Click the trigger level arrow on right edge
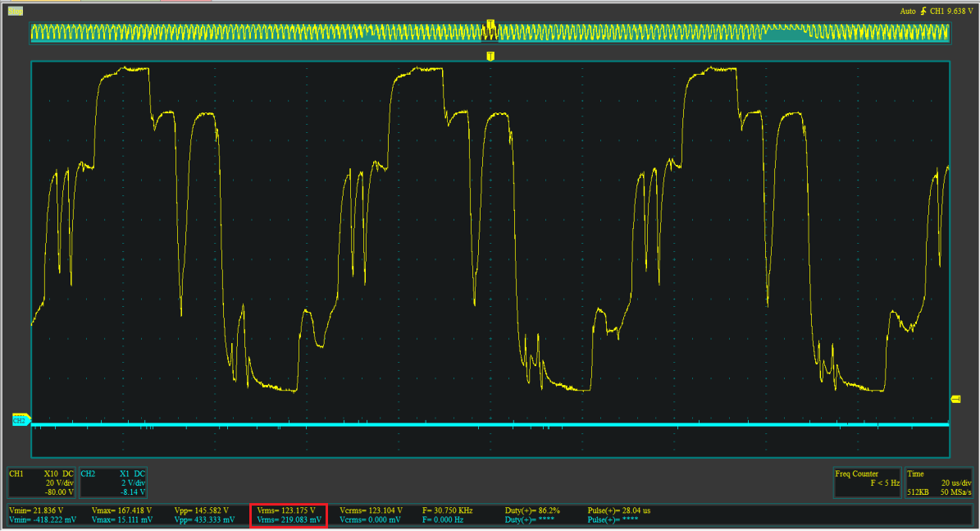The height and width of the screenshot is (531, 980). 955,399
